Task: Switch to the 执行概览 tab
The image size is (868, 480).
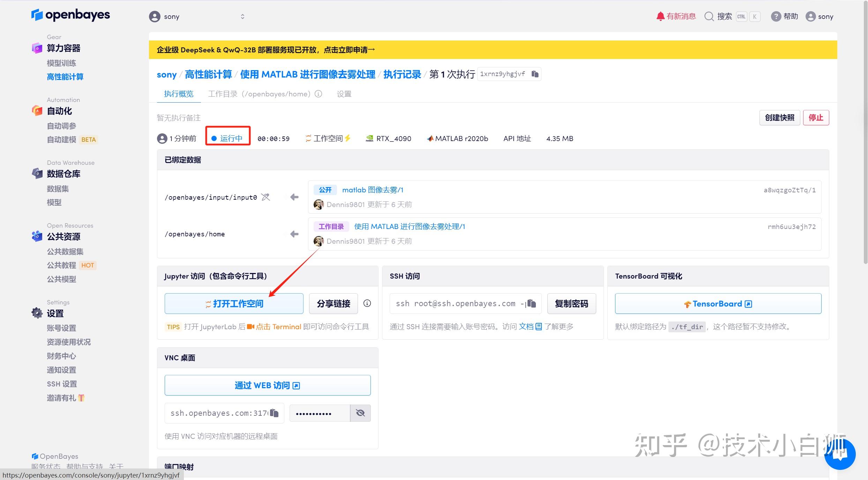Action: [x=179, y=94]
